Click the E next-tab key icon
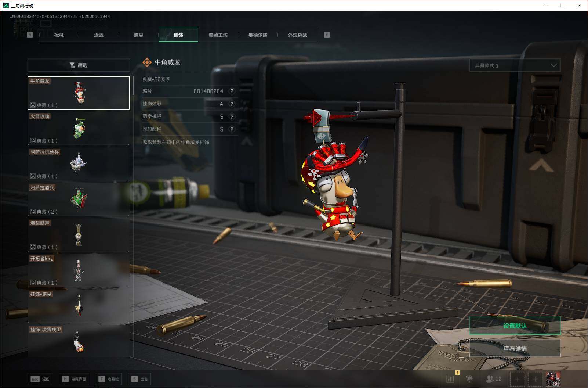Image resolution: width=588 pixels, height=388 pixels. [x=327, y=35]
